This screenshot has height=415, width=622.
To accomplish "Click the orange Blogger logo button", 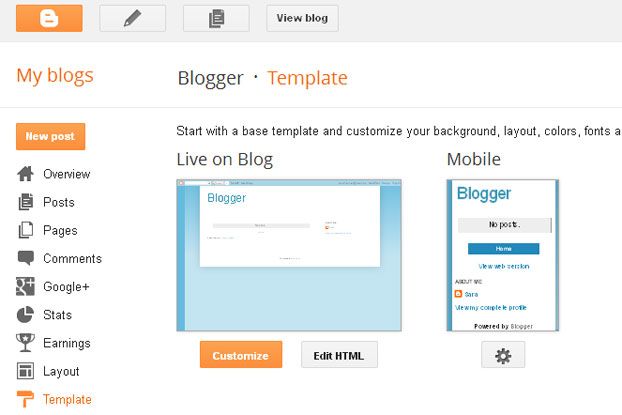I will (x=49, y=18).
